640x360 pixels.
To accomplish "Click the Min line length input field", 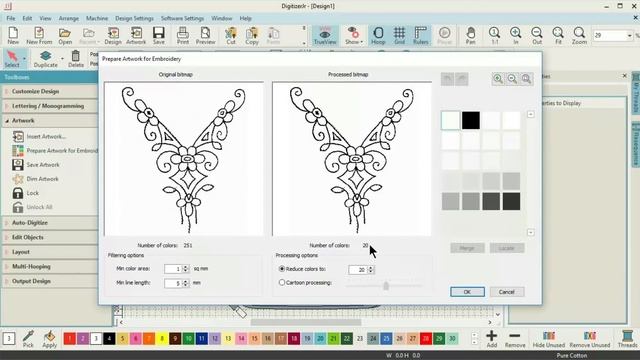I will (x=173, y=283).
